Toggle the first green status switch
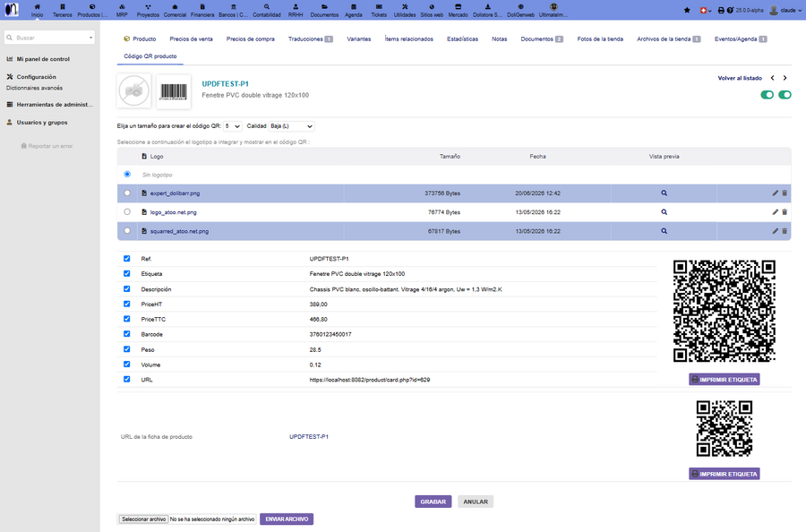 pyautogui.click(x=767, y=95)
